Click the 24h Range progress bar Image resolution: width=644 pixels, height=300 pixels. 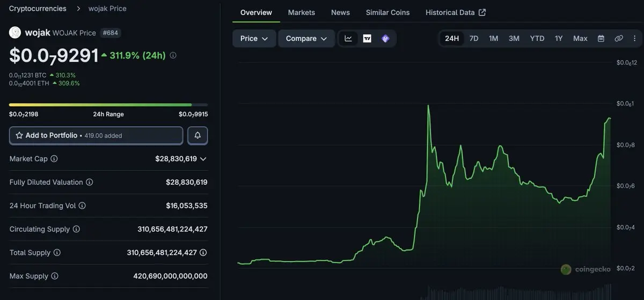coord(108,105)
